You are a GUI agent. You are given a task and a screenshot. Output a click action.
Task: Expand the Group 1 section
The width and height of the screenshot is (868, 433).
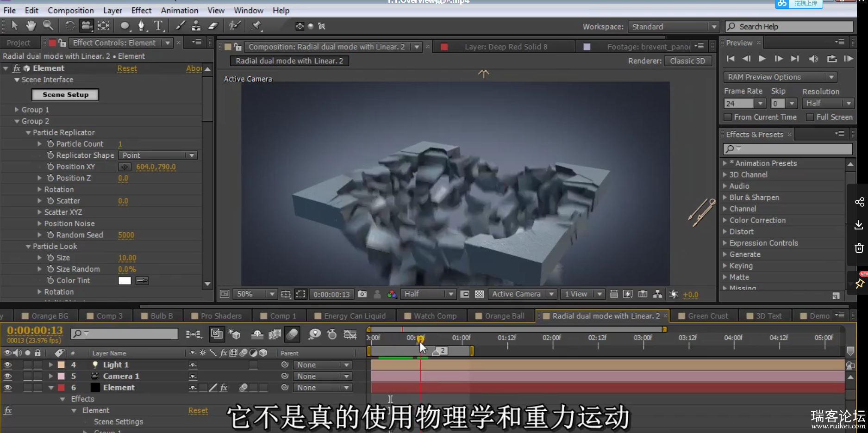click(x=17, y=110)
